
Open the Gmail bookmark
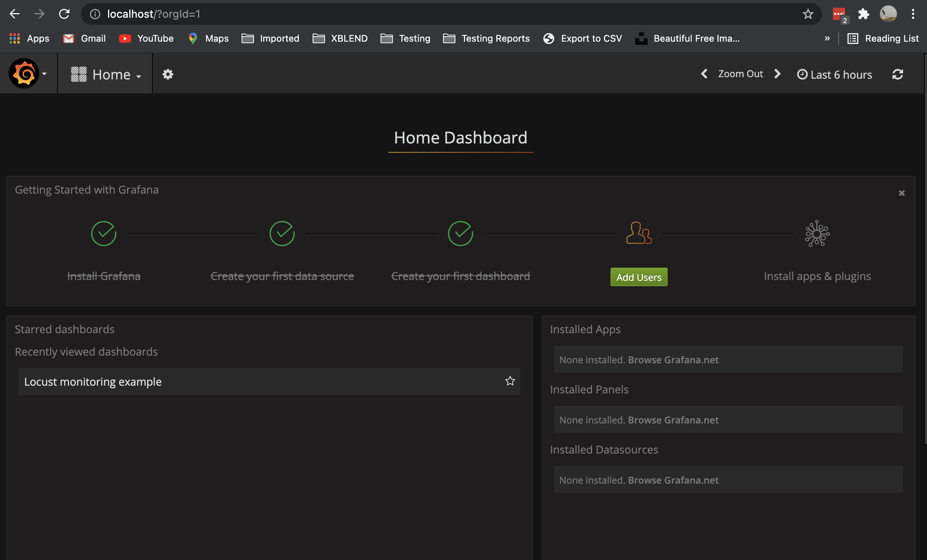coord(84,39)
